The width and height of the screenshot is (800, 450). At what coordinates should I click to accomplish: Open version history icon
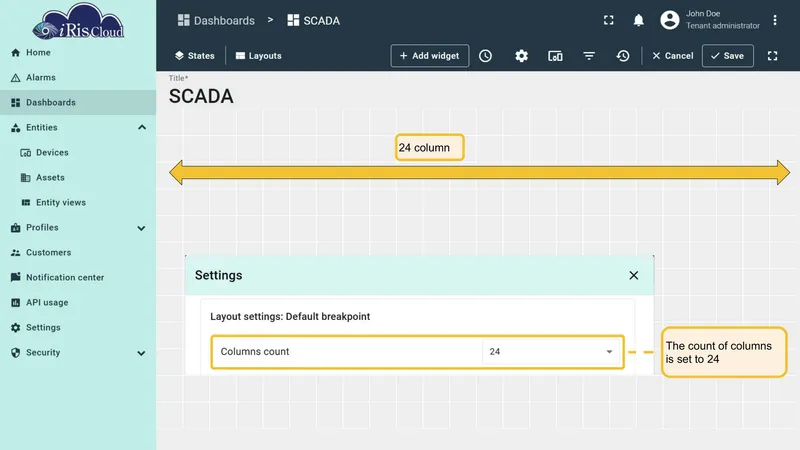point(622,56)
